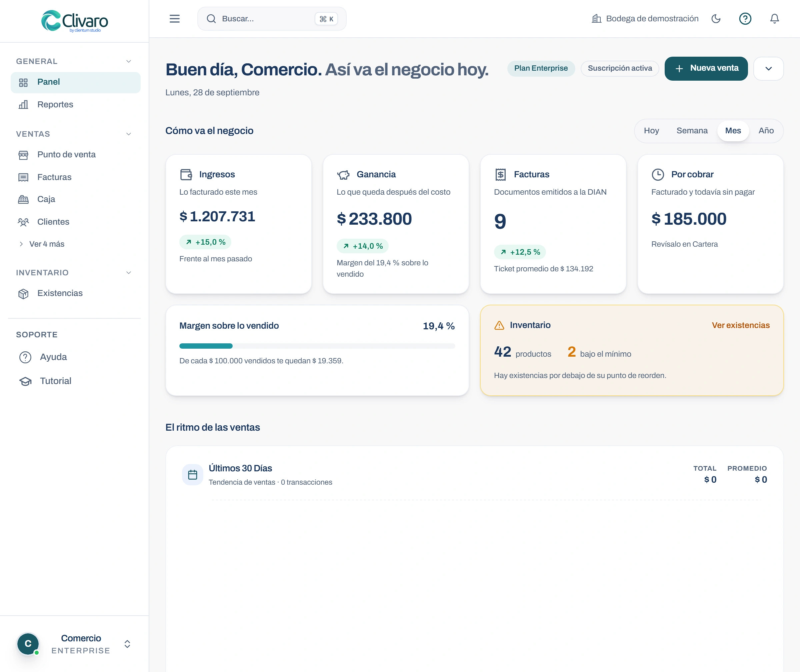The image size is (800, 672).
Task: Open notifications with the bell icon
Action: click(x=774, y=19)
